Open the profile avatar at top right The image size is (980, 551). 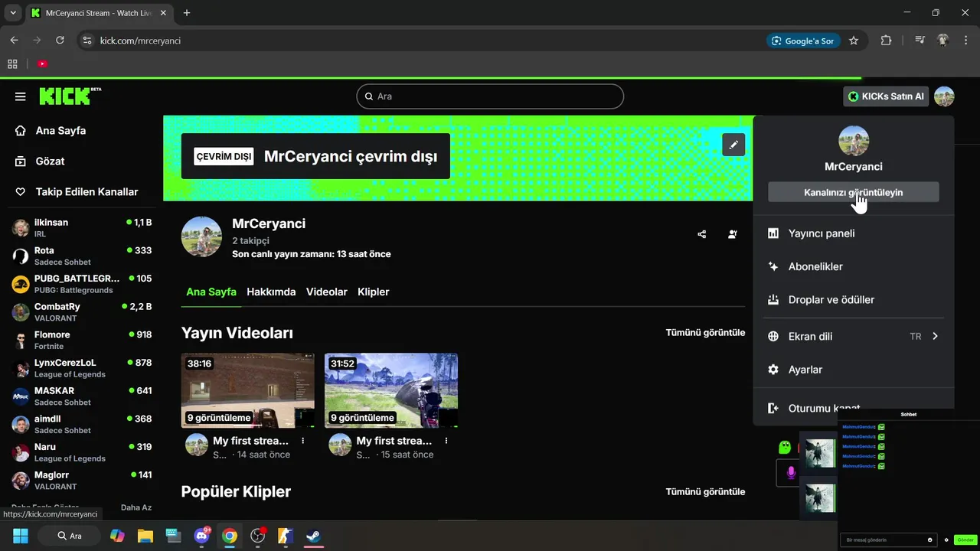944,96
